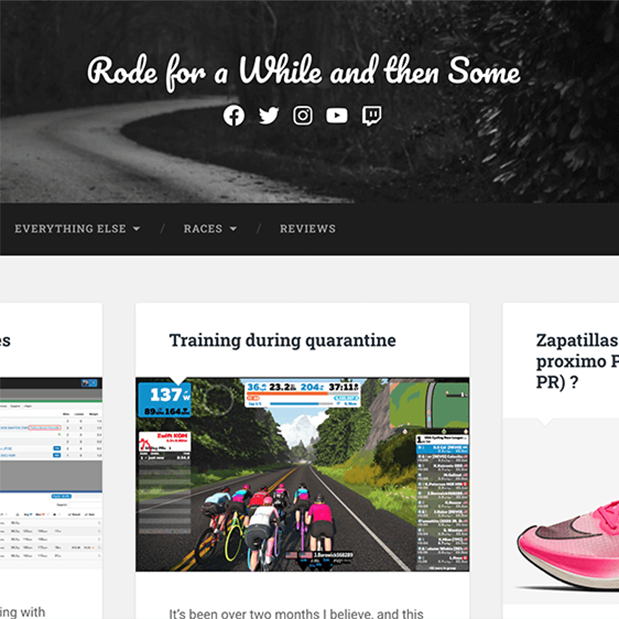Open the Facebook social icon

234,116
